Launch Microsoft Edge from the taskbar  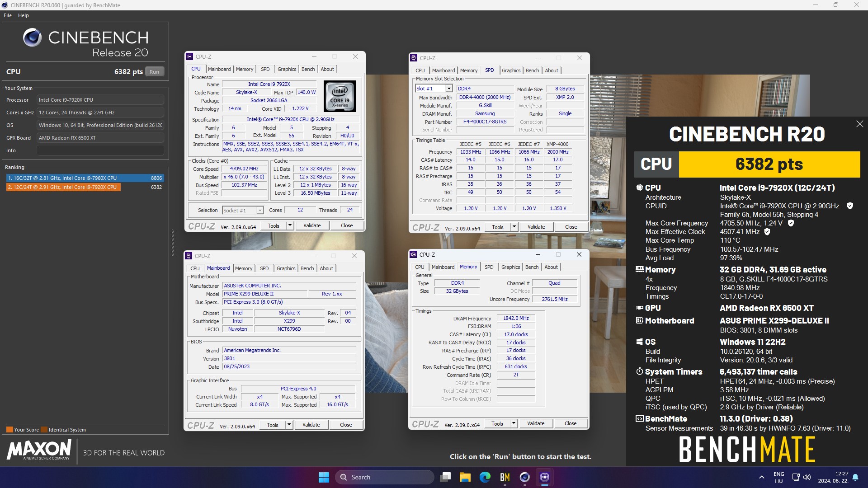tap(485, 477)
